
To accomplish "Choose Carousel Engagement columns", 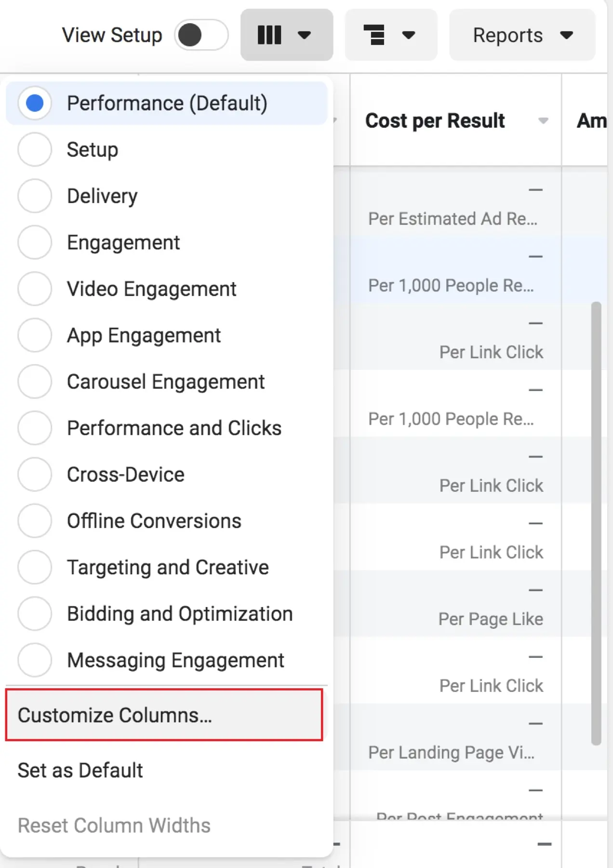I will tap(35, 381).
